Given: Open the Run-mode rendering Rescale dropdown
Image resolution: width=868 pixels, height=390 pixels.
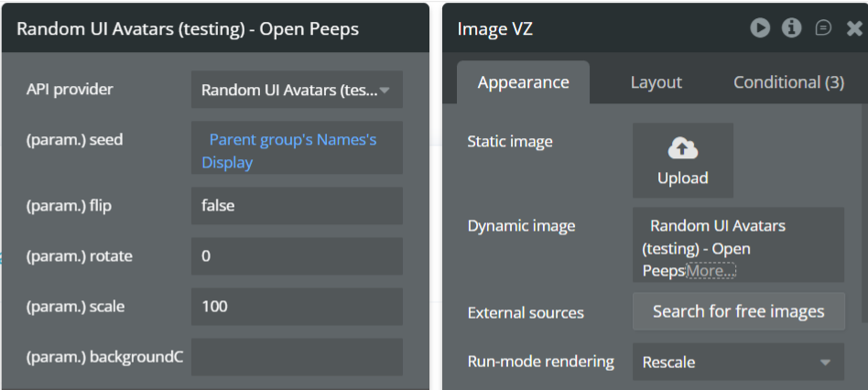Looking at the screenshot, I should click(x=737, y=362).
